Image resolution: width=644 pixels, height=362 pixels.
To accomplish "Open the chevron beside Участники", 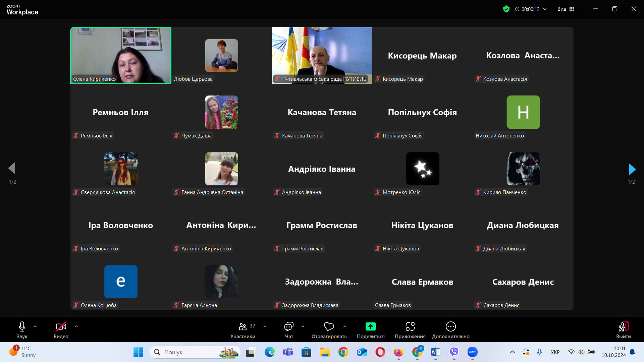I will 265,326.
